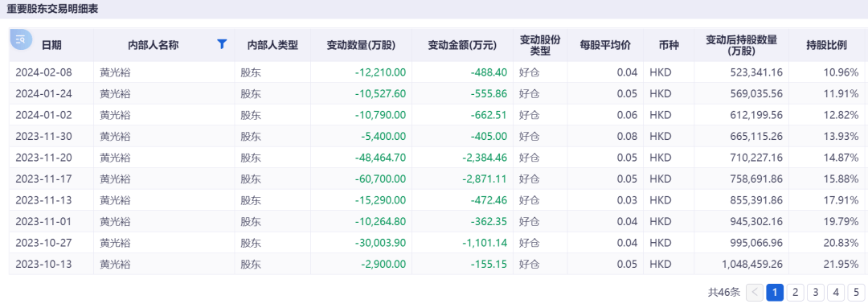Click the 共46条 total count label
The height and width of the screenshot is (308, 868).
[x=724, y=292]
